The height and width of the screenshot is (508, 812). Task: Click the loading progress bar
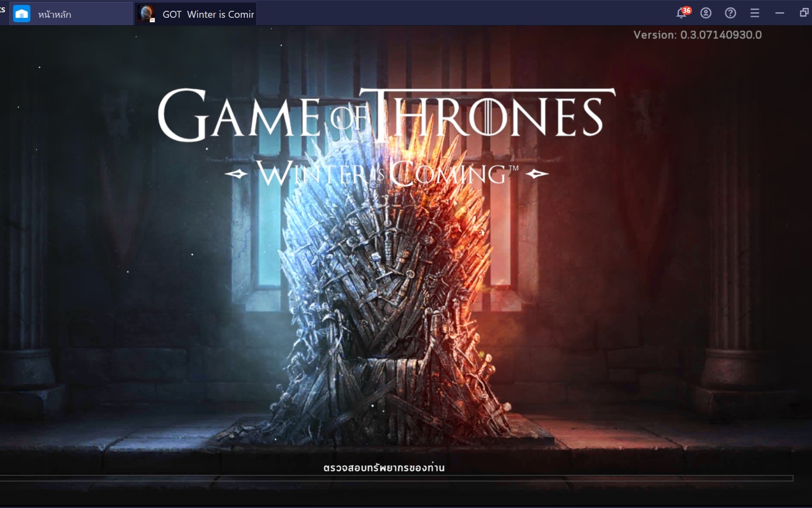click(x=397, y=478)
